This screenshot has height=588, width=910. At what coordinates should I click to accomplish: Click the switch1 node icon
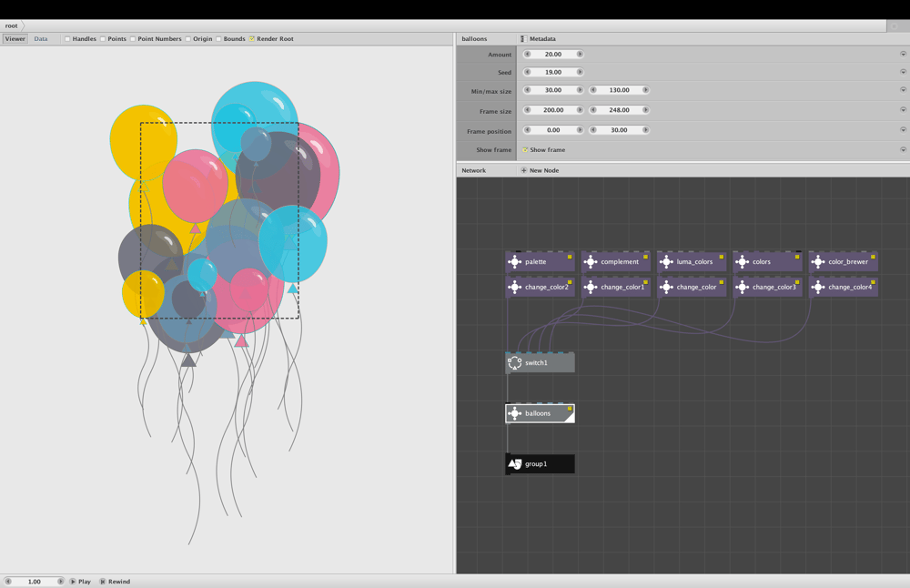[514, 363]
